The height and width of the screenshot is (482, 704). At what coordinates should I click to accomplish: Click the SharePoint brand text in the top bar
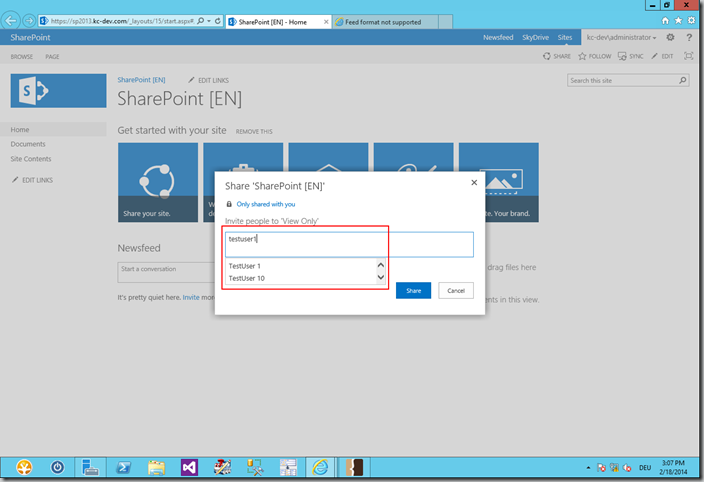(x=30, y=37)
